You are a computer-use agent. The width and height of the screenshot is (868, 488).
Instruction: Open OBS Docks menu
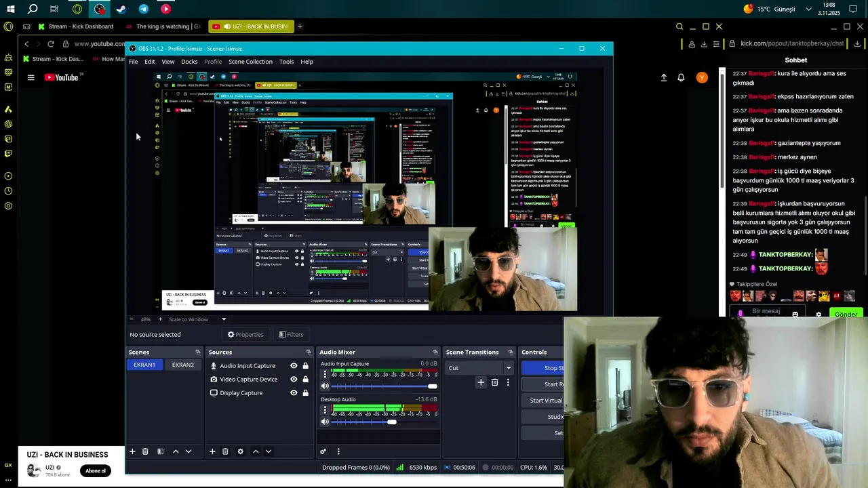point(189,62)
